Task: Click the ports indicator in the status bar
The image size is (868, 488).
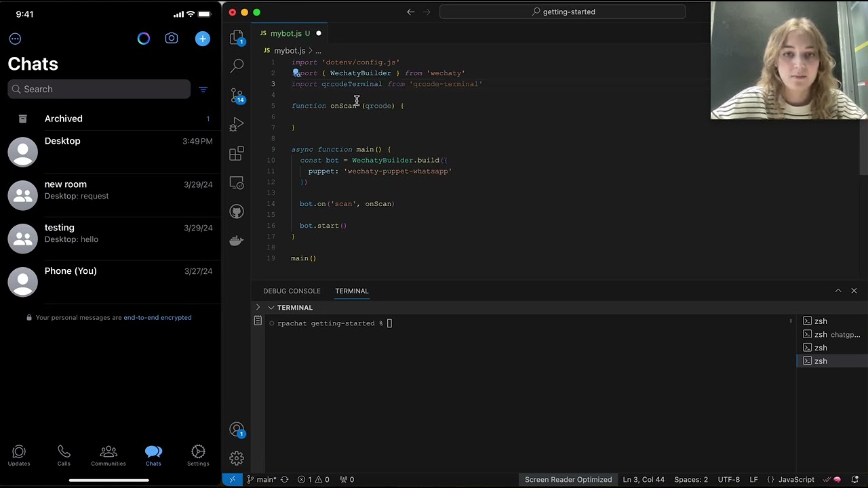Action: coord(347,479)
